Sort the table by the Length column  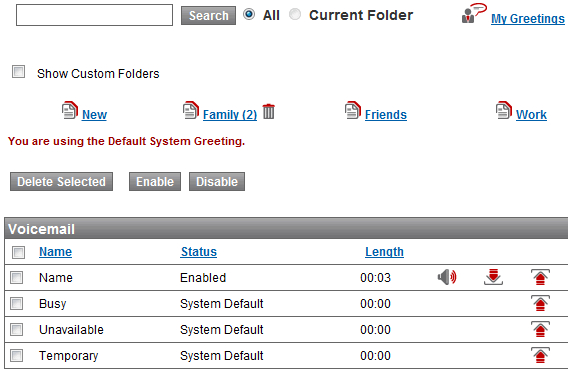(384, 252)
